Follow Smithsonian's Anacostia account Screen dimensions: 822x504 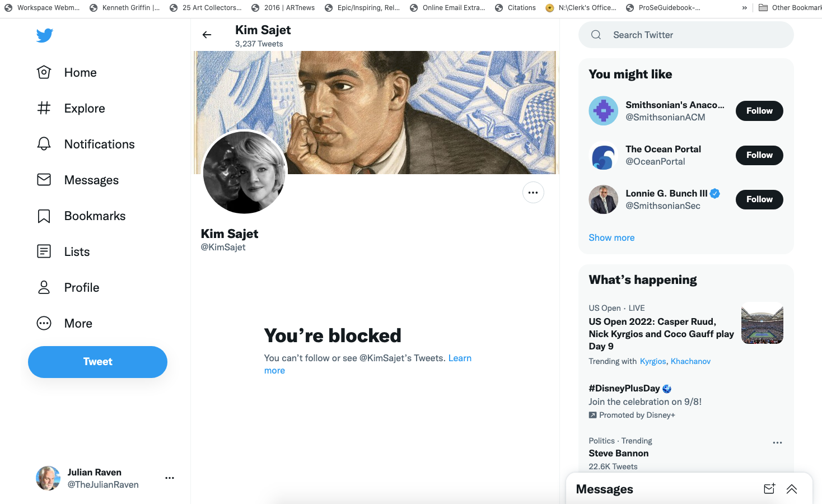click(x=759, y=111)
